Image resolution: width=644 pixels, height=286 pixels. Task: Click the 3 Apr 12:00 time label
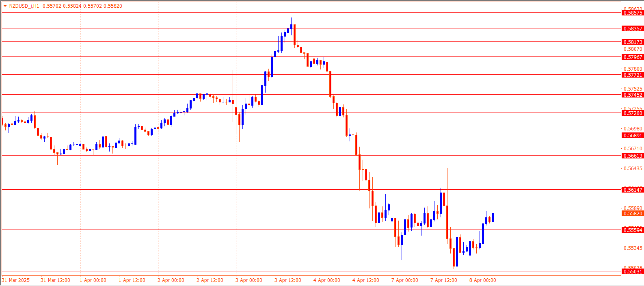pos(288,280)
